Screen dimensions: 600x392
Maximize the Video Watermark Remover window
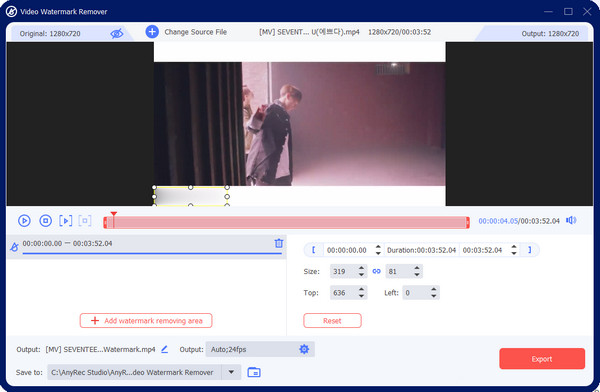click(568, 11)
